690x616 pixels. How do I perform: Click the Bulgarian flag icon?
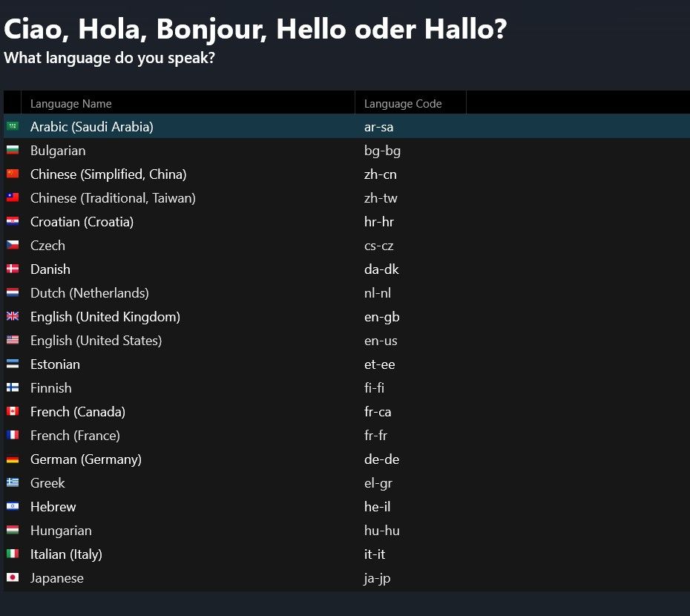pos(13,150)
